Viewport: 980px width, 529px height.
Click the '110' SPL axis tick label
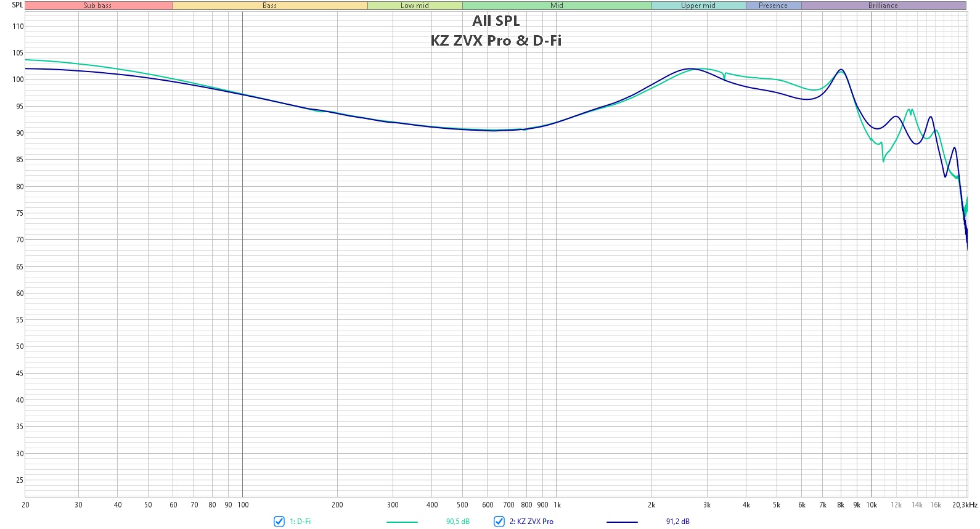coord(18,27)
